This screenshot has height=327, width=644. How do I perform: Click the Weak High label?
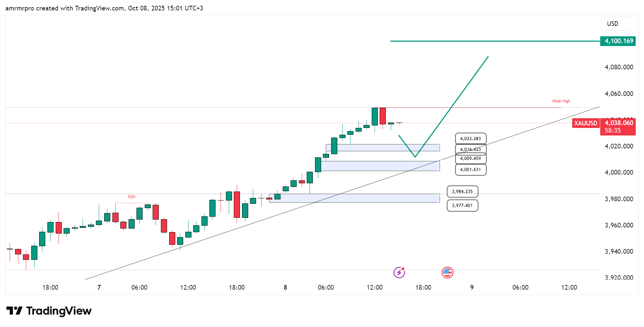point(561,101)
